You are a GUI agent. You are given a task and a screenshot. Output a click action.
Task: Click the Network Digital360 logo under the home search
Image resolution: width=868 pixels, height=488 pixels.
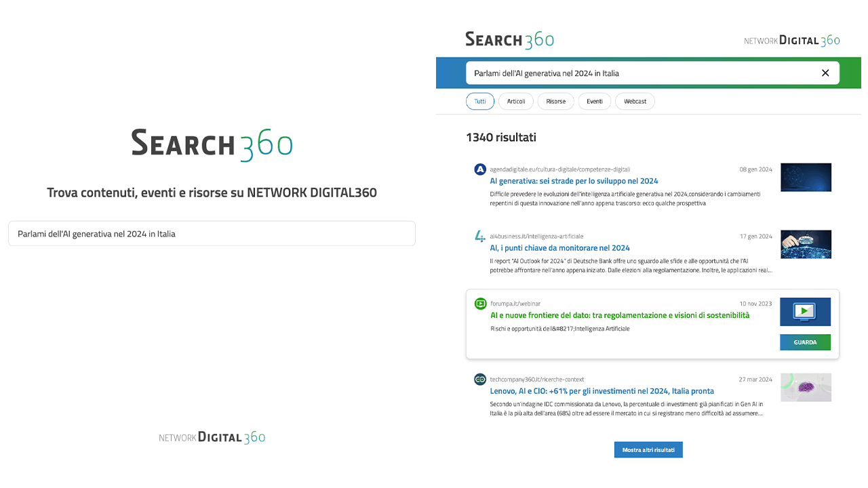[x=212, y=437]
